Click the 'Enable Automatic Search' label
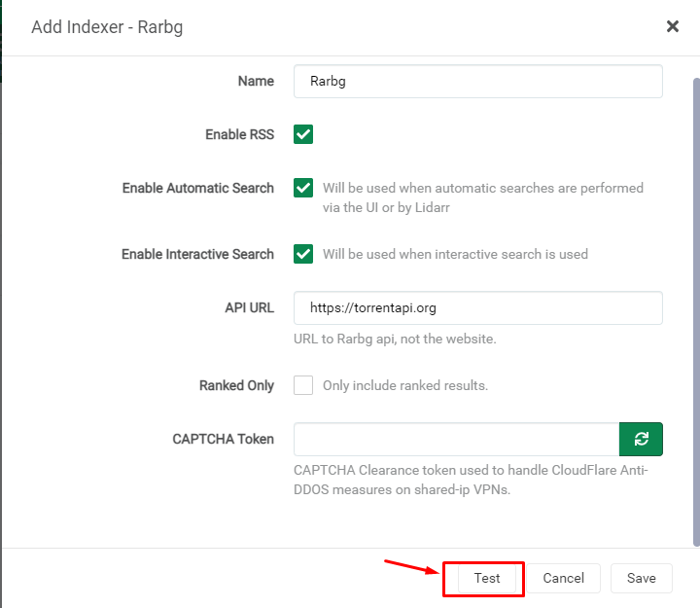700x608 pixels. click(x=197, y=188)
